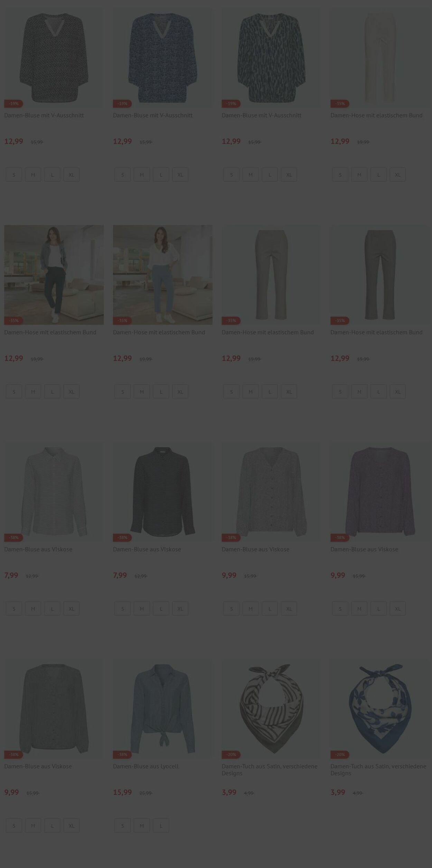
Task: Choose size M for blue-pants model Damen-Hose
Action: point(142,392)
